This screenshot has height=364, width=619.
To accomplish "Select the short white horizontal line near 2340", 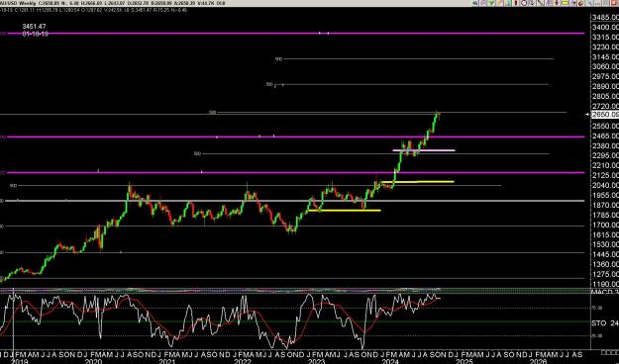I will click(x=424, y=150).
